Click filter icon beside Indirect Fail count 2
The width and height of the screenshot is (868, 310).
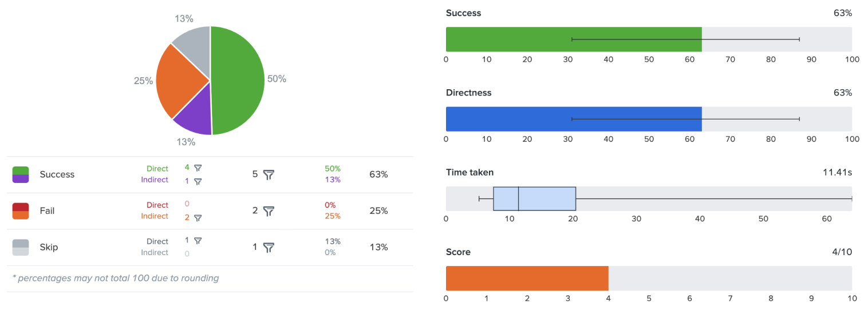(x=198, y=218)
